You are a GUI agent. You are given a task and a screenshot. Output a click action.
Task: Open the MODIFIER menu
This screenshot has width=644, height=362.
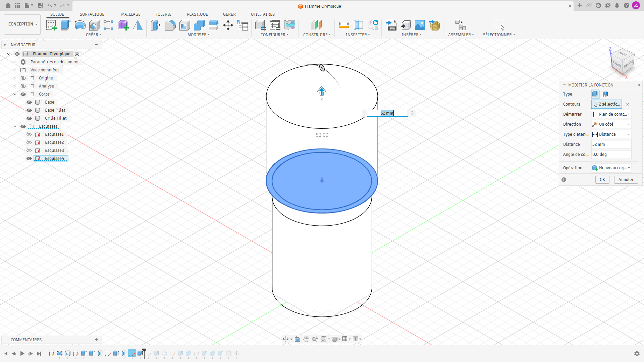(x=199, y=35)
